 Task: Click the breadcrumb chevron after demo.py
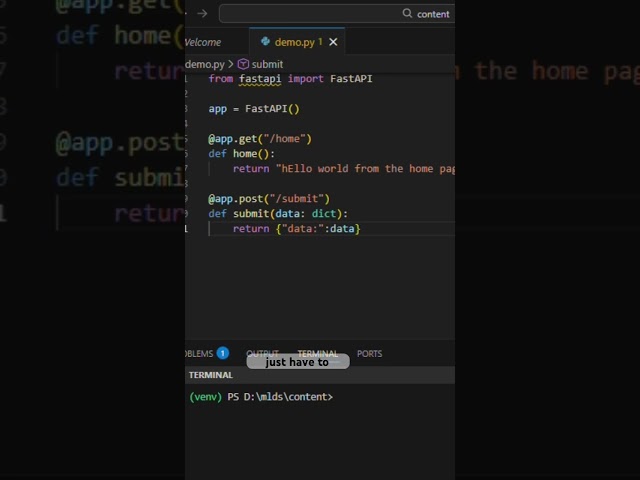[x=231, y=64]
